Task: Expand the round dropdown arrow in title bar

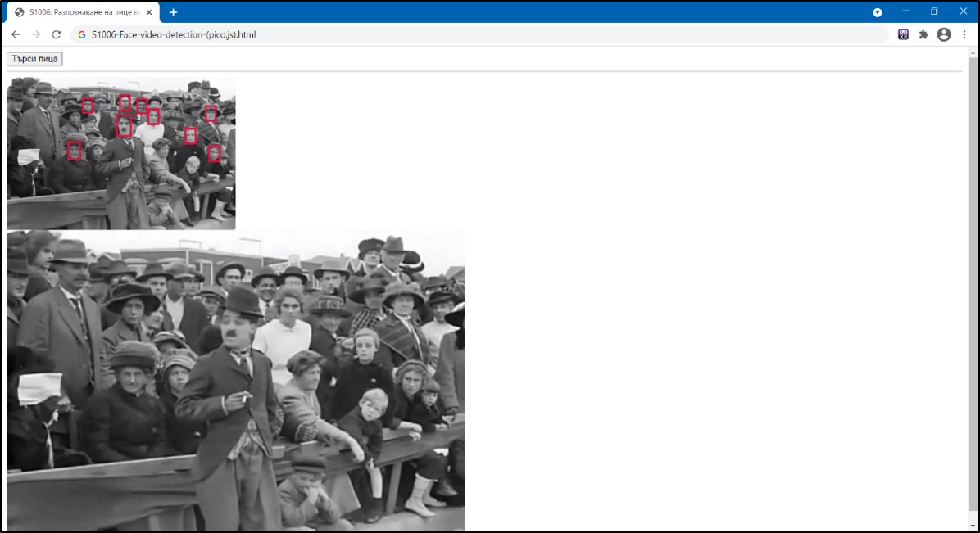Action: (x=878, y=12)
